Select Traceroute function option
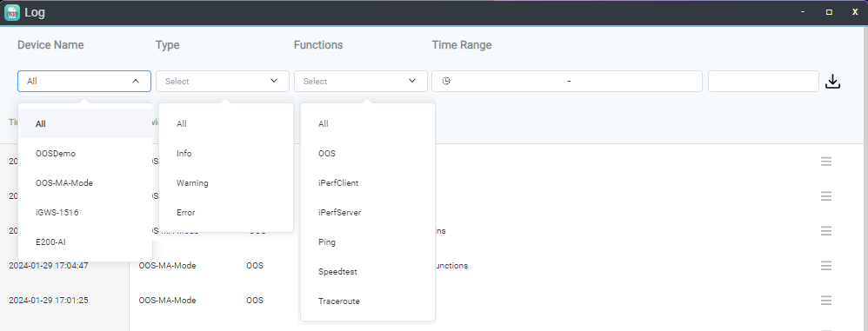The image size is (868, 331). 368,301
